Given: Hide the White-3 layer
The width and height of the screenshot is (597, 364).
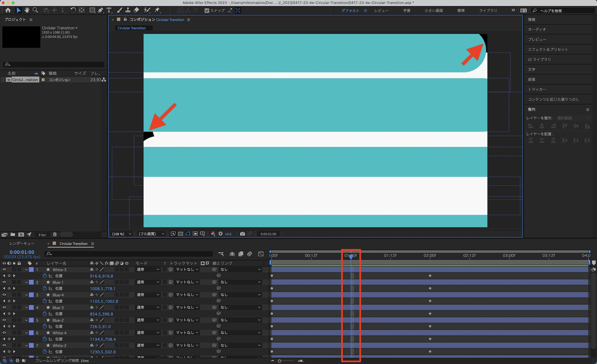Looking at the screenshot, I should 4,269.
